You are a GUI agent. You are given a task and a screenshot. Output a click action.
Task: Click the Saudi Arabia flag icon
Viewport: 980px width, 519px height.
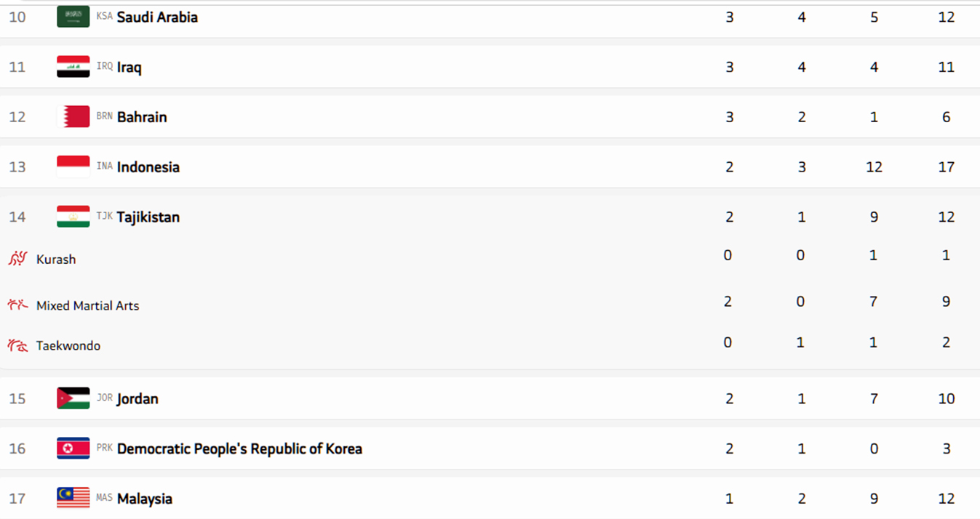(x=73, y=17)
